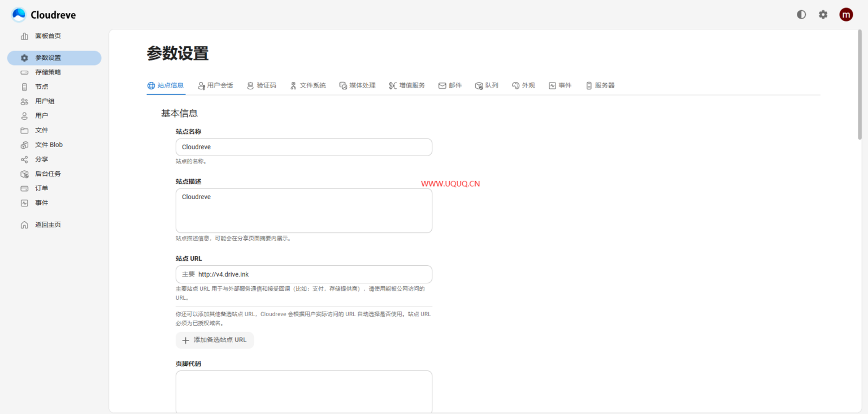
Task: Click plus icon beside 添加备选站点 URL
Action: (185, 340)
